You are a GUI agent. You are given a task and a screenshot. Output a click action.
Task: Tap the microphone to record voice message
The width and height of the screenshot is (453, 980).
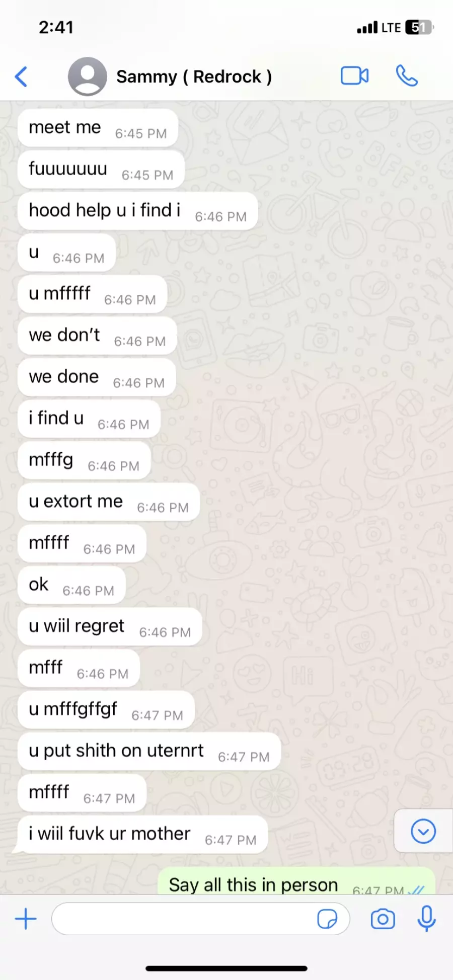coord(426,919)
